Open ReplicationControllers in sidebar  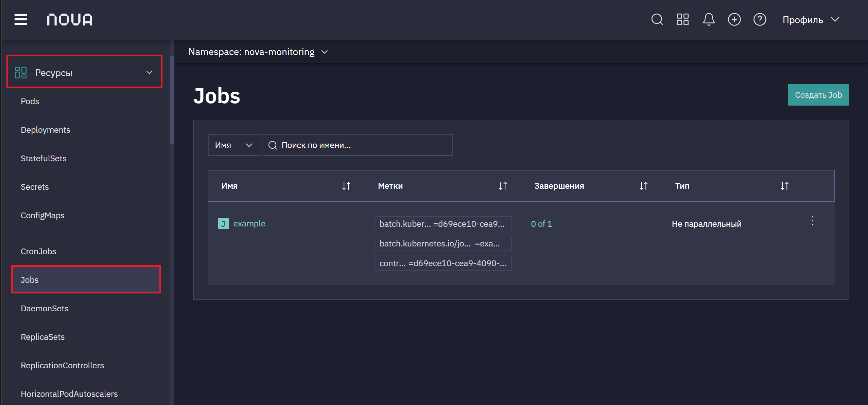63,365
